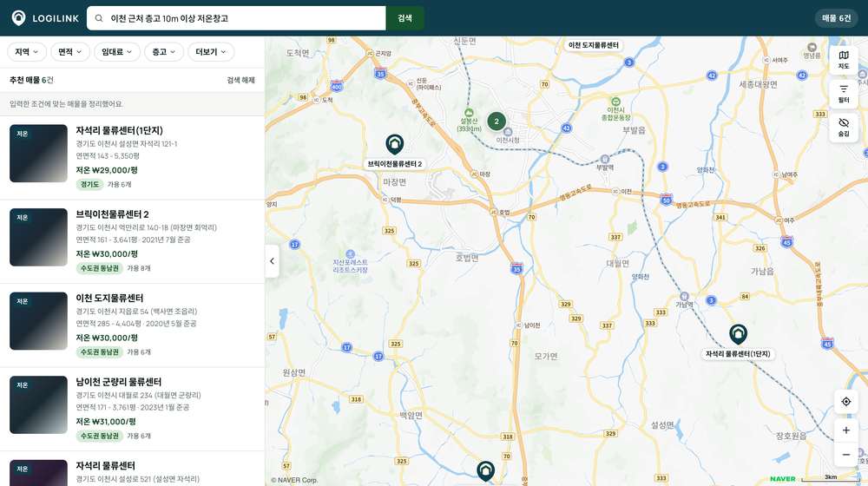The image size is (868, 486).
Task: Click the 이천시 종합운동장 map icon
Action: click(x=615, y=102)
